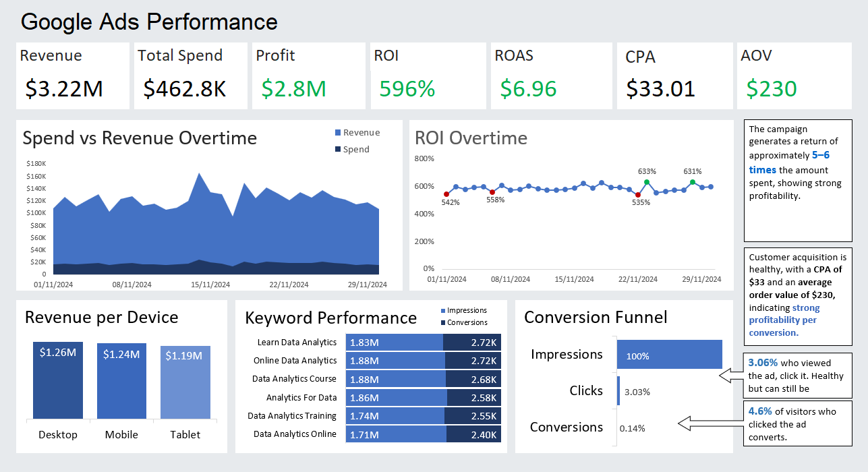
Task: Select the red 535% ROI data point
Action: pos(638,195)
